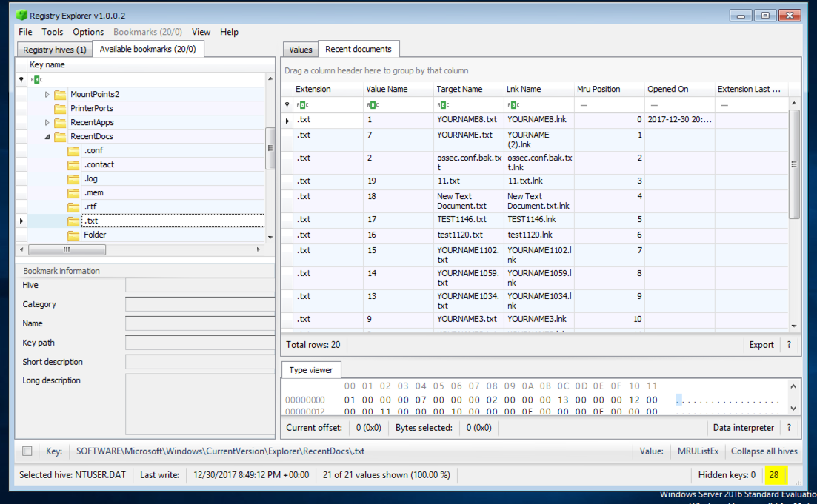Click the Export button
817x504 pixels.
761,345
